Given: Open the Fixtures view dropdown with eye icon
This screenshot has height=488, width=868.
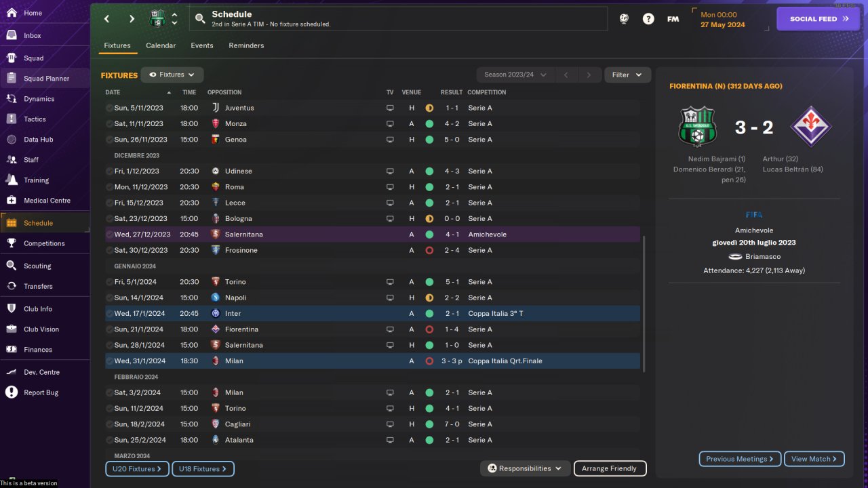Looking at the screenshot, I should click(172, 75).
